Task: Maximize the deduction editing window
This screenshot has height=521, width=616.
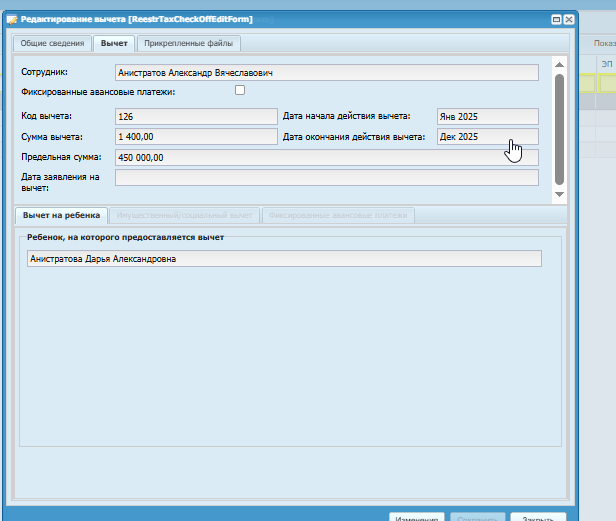Action: [556, 19]
